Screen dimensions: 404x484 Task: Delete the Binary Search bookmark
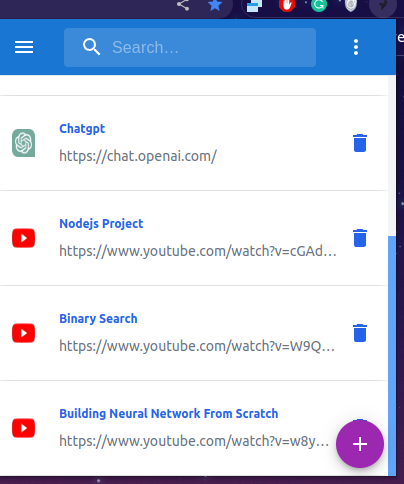tap(360, 333)
